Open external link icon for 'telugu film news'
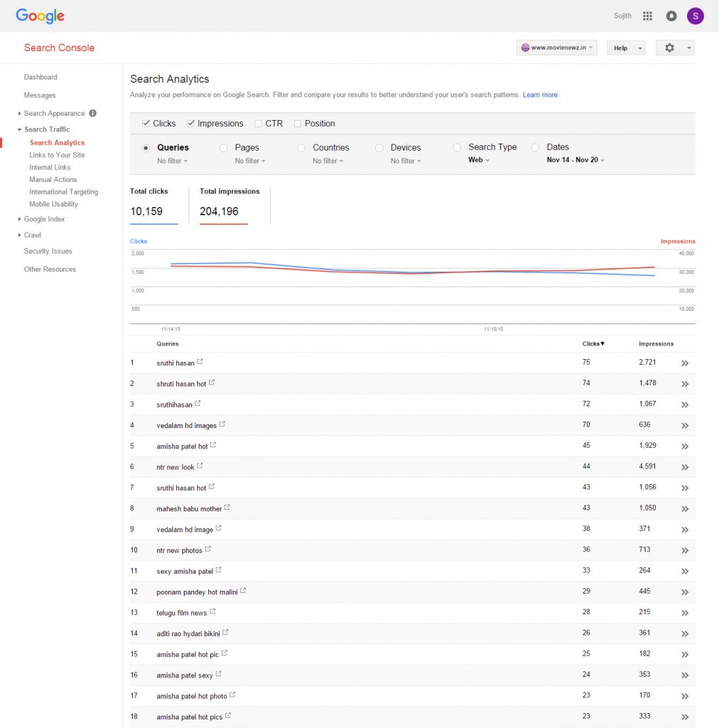This screenshot has height=728, width=719. point(213,611)
